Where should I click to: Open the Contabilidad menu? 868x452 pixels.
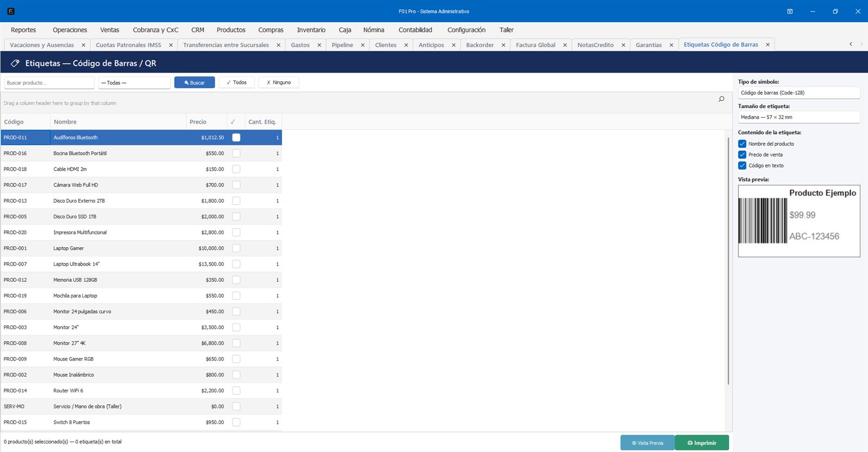416,30
